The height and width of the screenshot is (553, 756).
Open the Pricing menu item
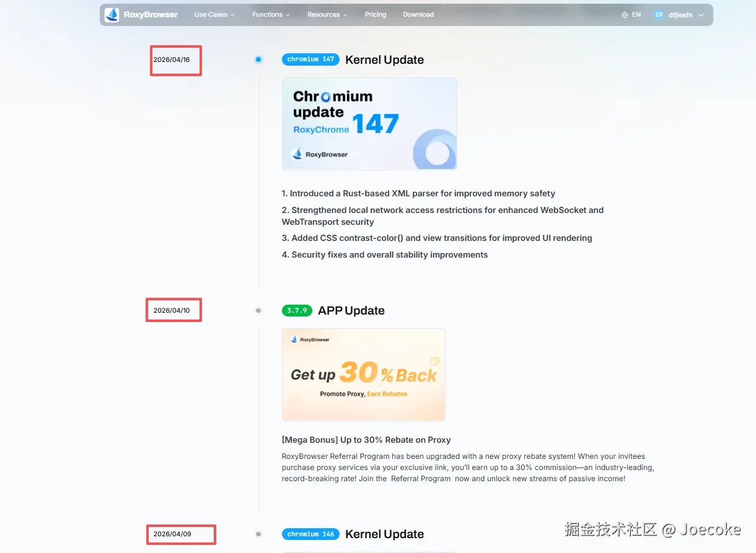pyautogui.click(x=376, y=14)
